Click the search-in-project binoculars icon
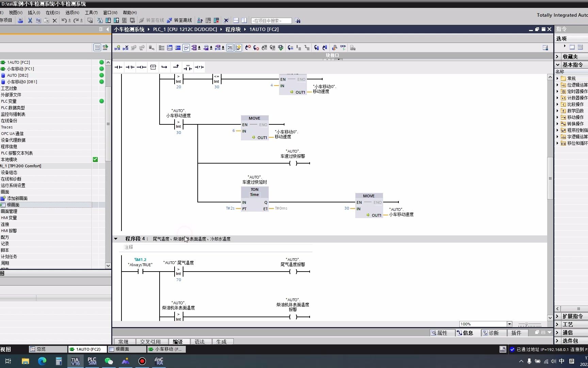The image size is (588, 368). pyautogui.click(x=298, y=21)
